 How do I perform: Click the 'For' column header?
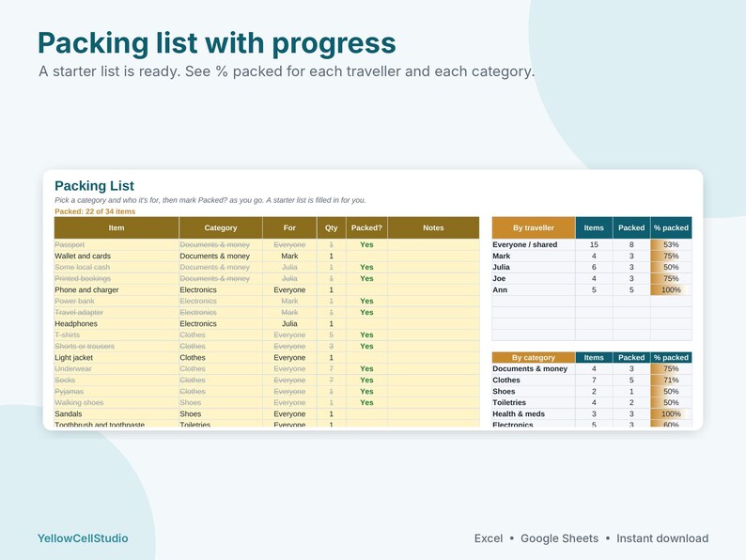coord(289,228)
